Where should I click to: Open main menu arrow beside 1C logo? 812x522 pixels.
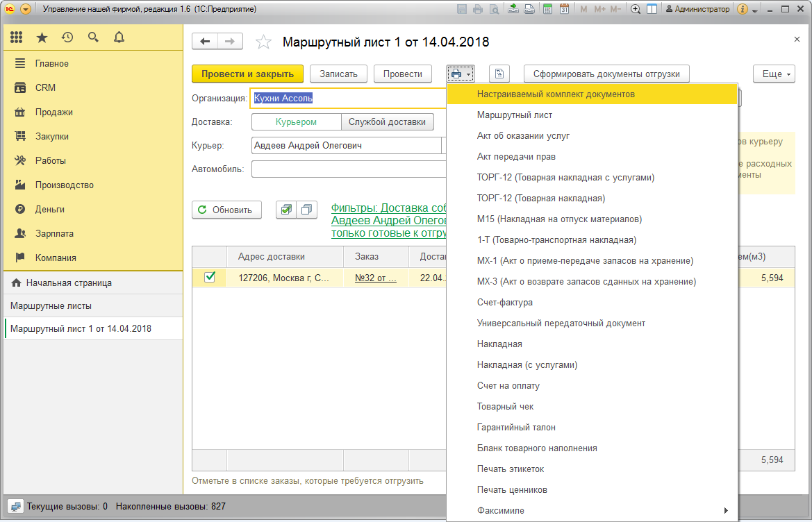click(26, 9)
